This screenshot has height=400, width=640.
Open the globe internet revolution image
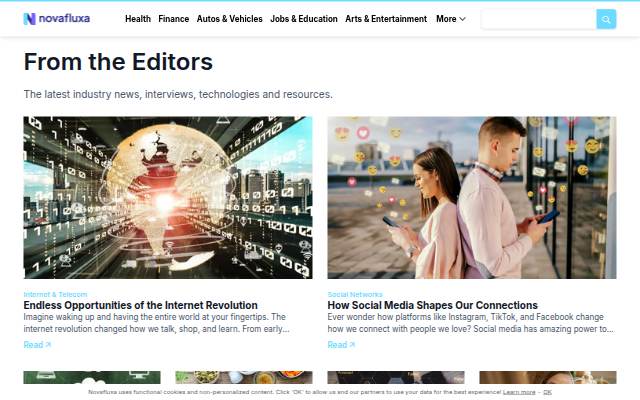(x=168, y=198)
